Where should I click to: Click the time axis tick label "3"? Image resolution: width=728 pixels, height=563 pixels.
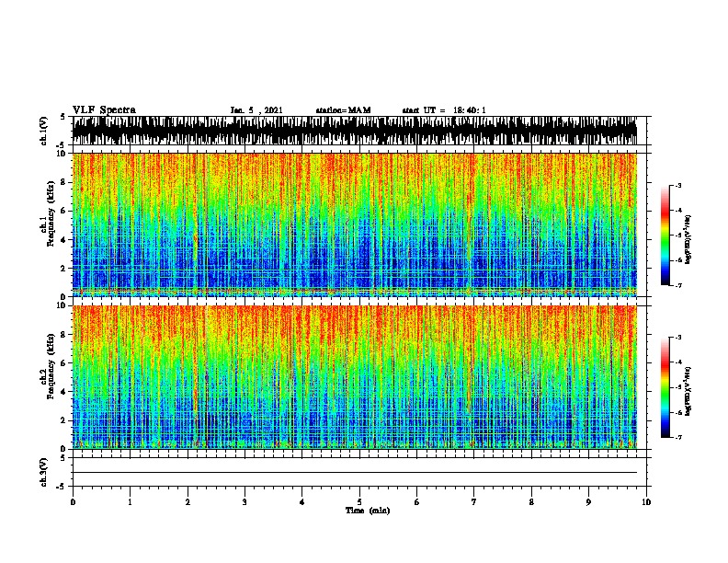click(x=245, y=501)
